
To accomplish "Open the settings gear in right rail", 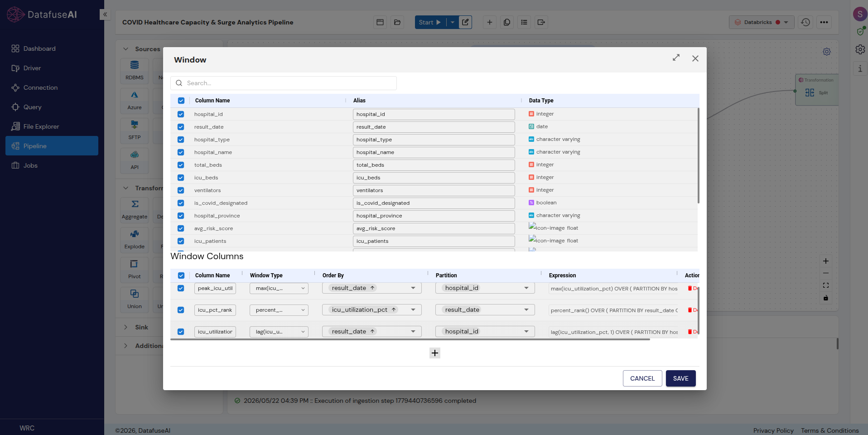I will coord(860,49).
